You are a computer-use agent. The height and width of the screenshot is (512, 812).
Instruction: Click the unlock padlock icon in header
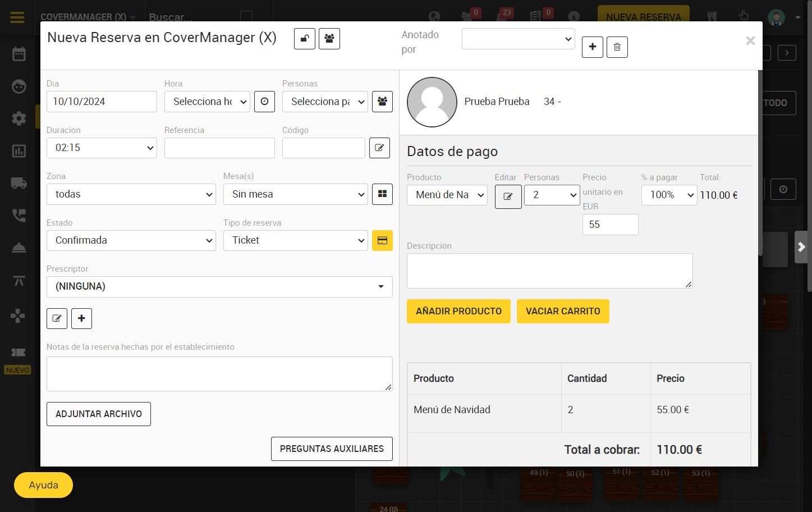coord(305,39)
